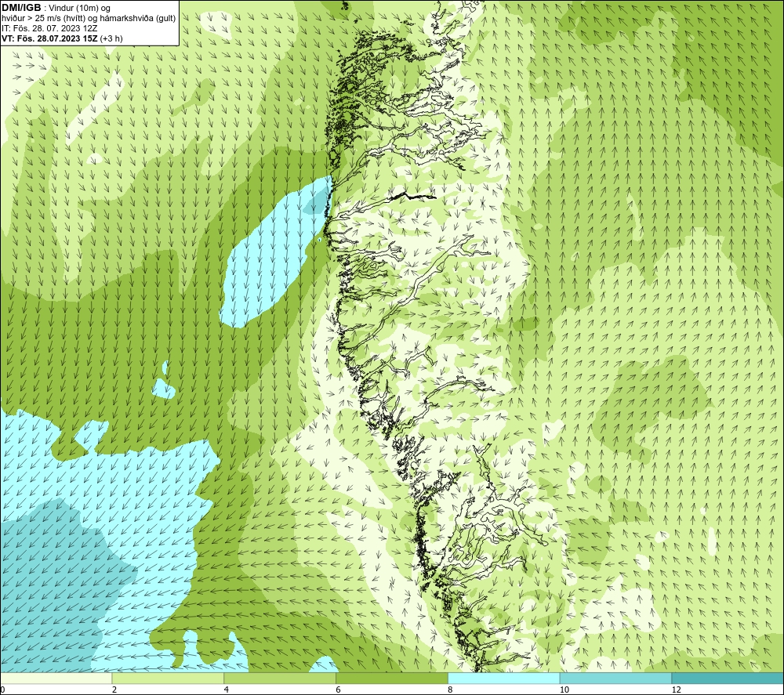Click the 'hviður > 25 m/s' legend line
Screen dimensions: 784x695
[89, 19]
